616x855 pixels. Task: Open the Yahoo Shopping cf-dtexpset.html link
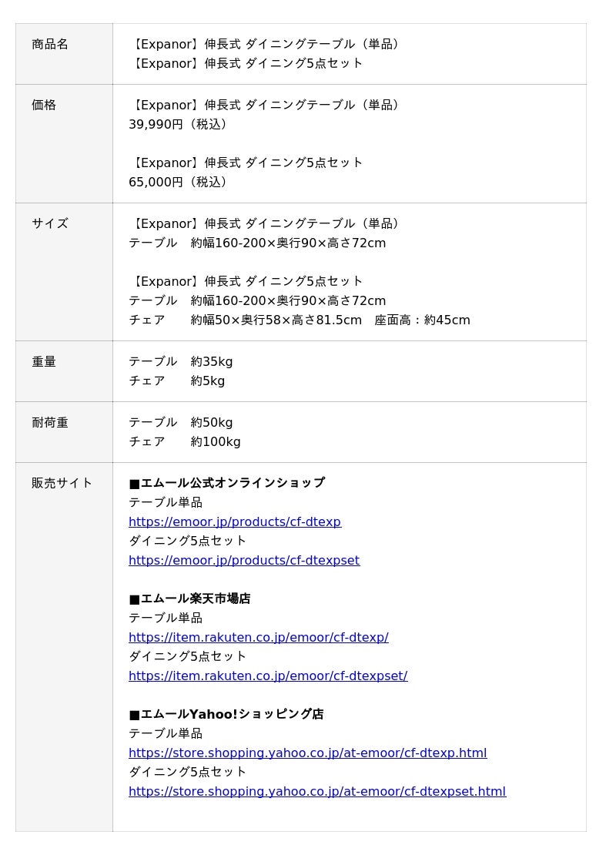[x=316, y=792]
